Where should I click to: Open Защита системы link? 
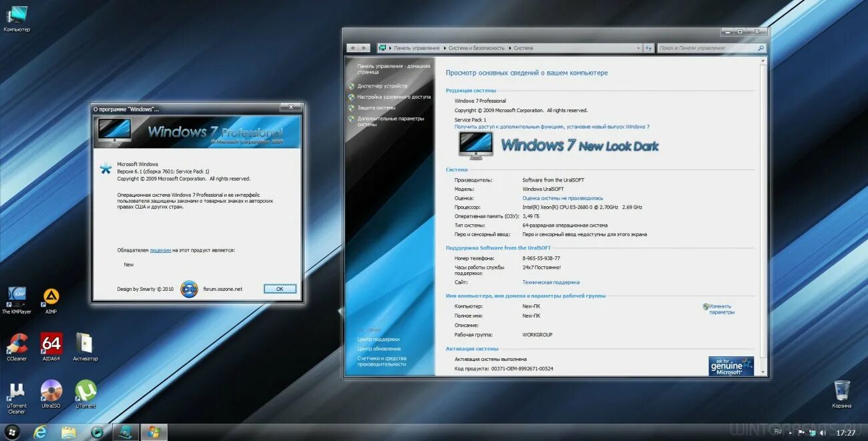point(376,107)
